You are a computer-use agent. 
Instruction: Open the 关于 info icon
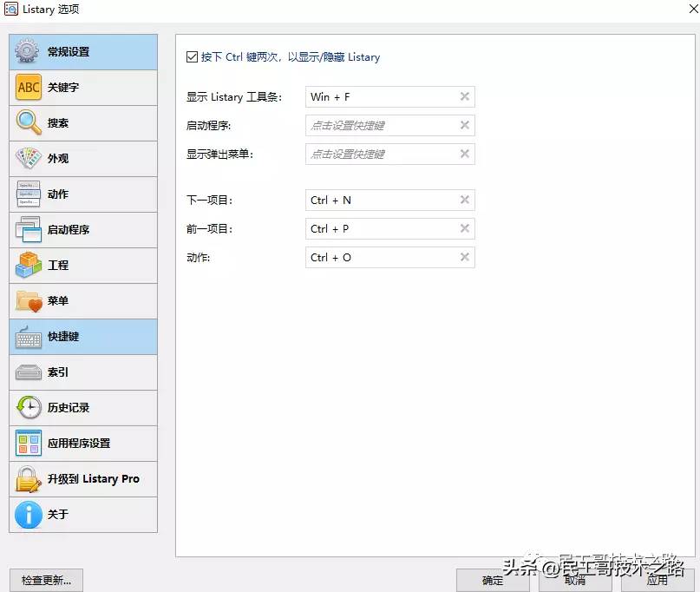point(29,514)
